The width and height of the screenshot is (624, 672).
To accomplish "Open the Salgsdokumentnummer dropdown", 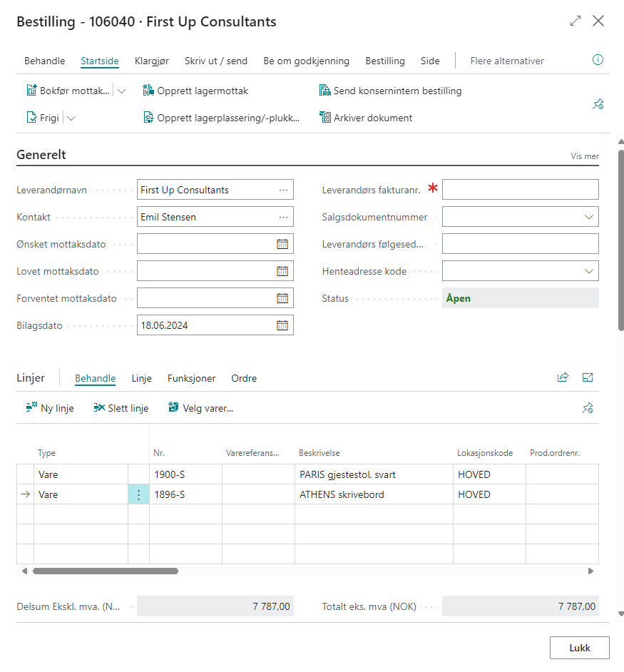I will pyautogui.click(x=589, y=217).
